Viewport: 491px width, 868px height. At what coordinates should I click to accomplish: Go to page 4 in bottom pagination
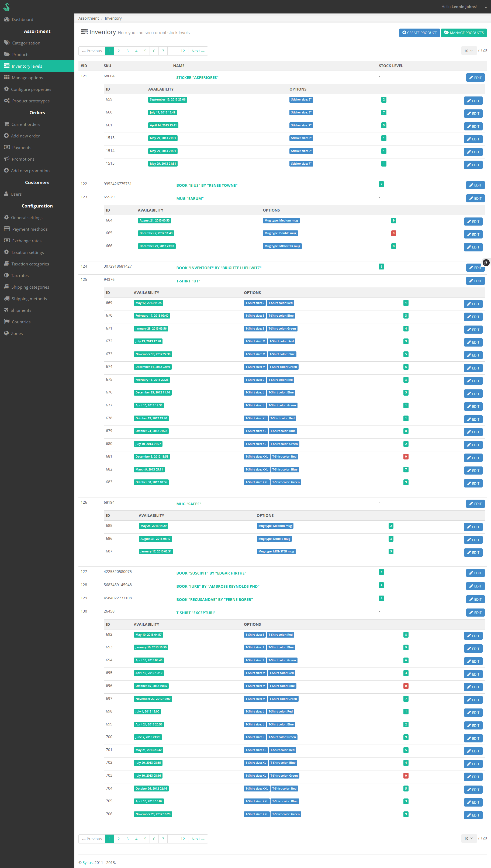pos(136,839)
